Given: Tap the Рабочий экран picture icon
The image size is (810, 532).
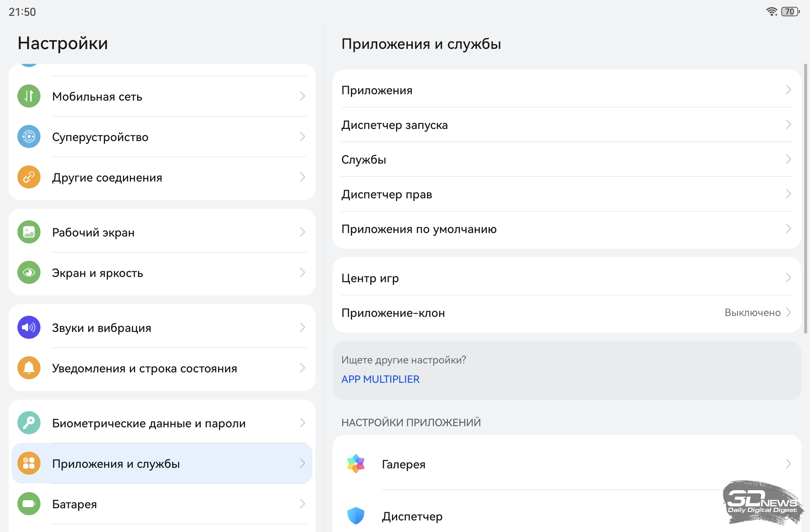Looking at the screenshot, I should tap(29, 232).
